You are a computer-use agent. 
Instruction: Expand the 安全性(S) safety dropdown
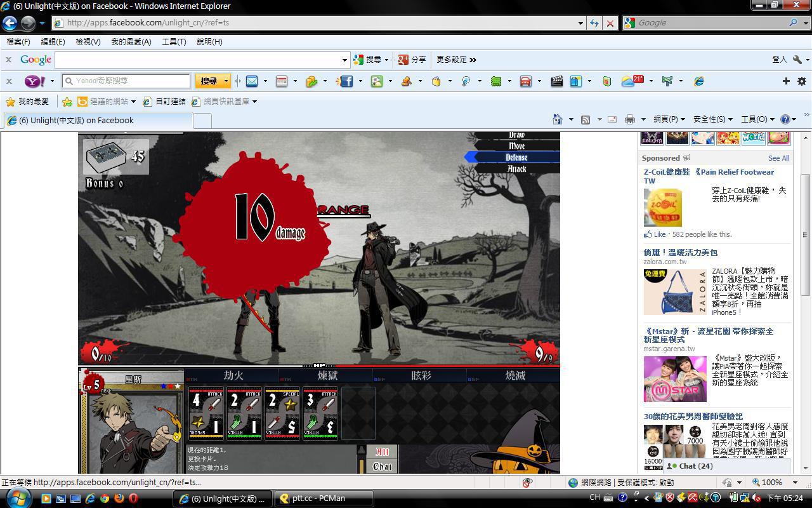pyautogui.click(x=712, y=119)
